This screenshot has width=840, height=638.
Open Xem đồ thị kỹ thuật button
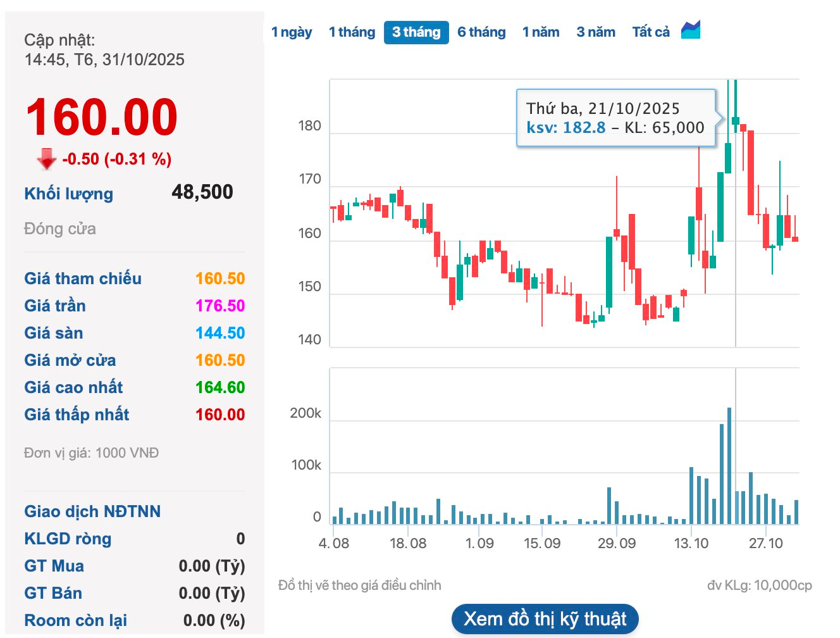pyautogui.click(x=545, y=619)
